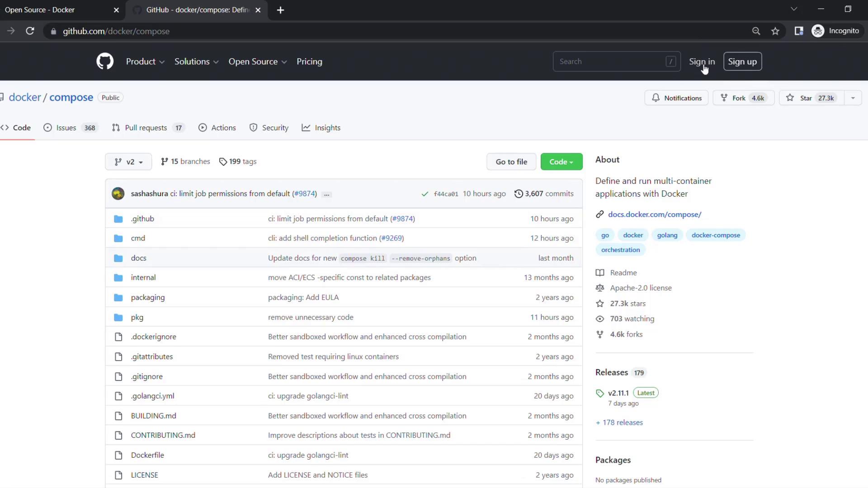Bookmark page with star icon
868x488 pixels.
tap(775, 31)
